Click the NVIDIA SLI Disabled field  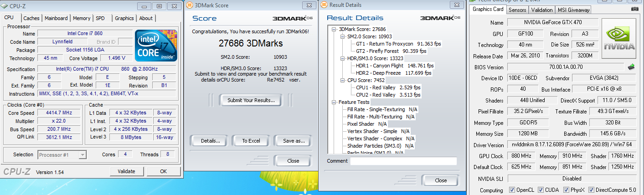(x=572, y=179)
